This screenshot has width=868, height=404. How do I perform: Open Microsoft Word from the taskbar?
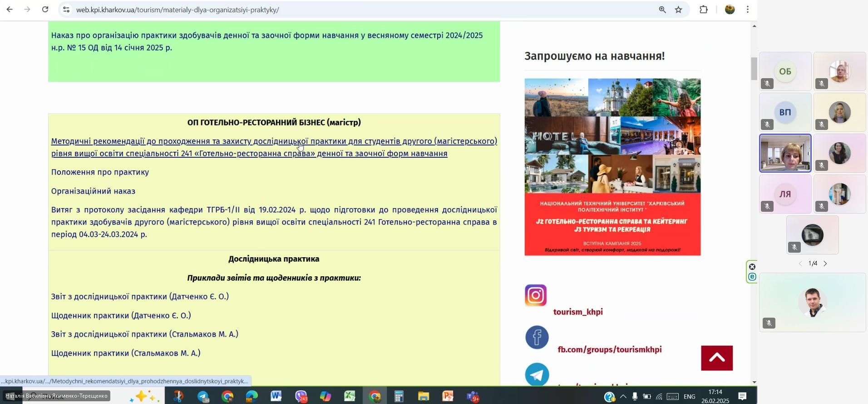pos(276,397)
